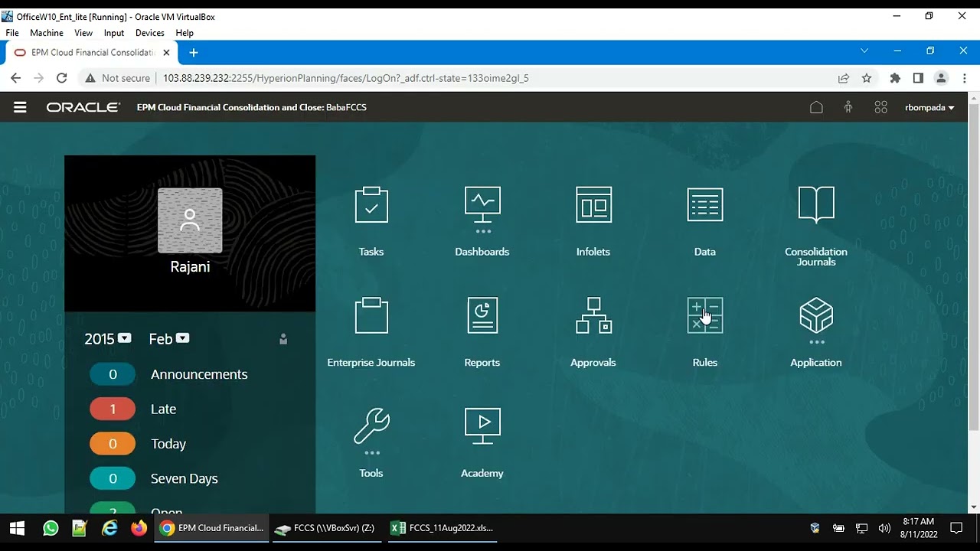Open the Announcements link
980x551 pixels.
199,374
